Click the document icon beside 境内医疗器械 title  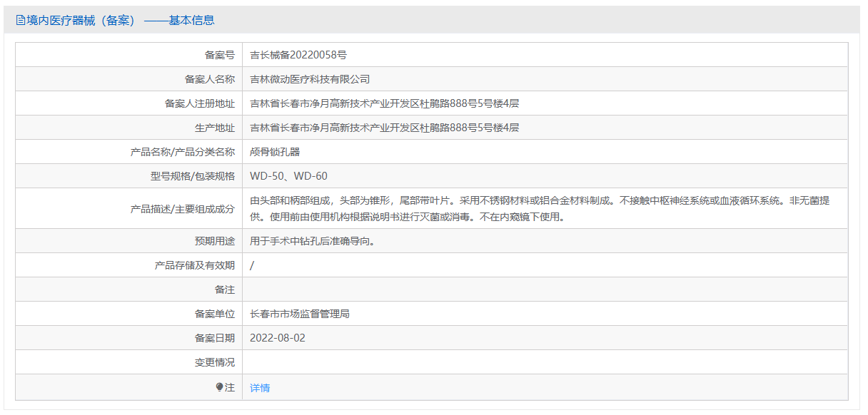point(20,20)
